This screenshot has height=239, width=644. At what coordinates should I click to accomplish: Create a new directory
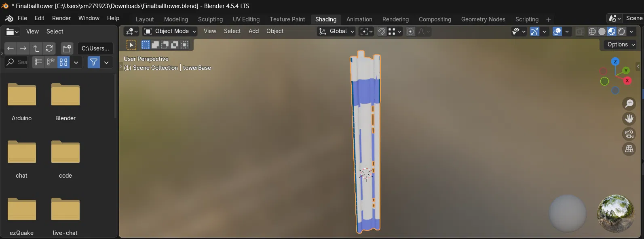point(67,48)
